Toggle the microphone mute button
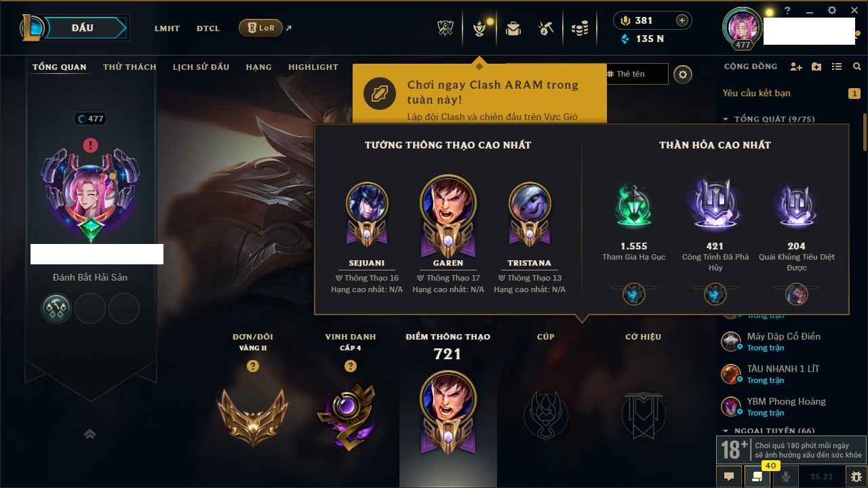Viewport: 868px width, 488px height. point(786,476)
